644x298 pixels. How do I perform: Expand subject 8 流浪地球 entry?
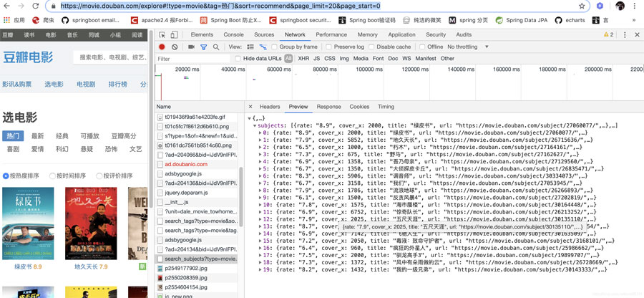coord(260,191)
